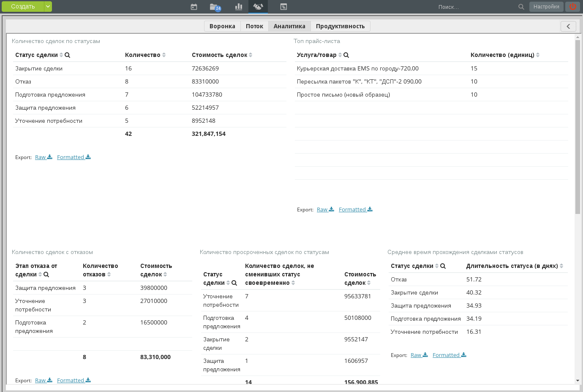Export refusals table as Formatted
This screenshot has width=583, height=392.
tap(74, 380)
